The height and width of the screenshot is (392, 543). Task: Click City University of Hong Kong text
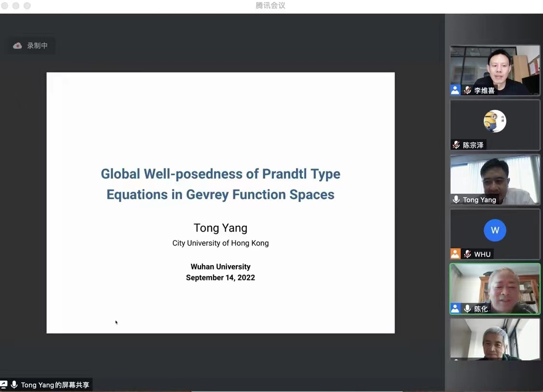tap(220, 243)
